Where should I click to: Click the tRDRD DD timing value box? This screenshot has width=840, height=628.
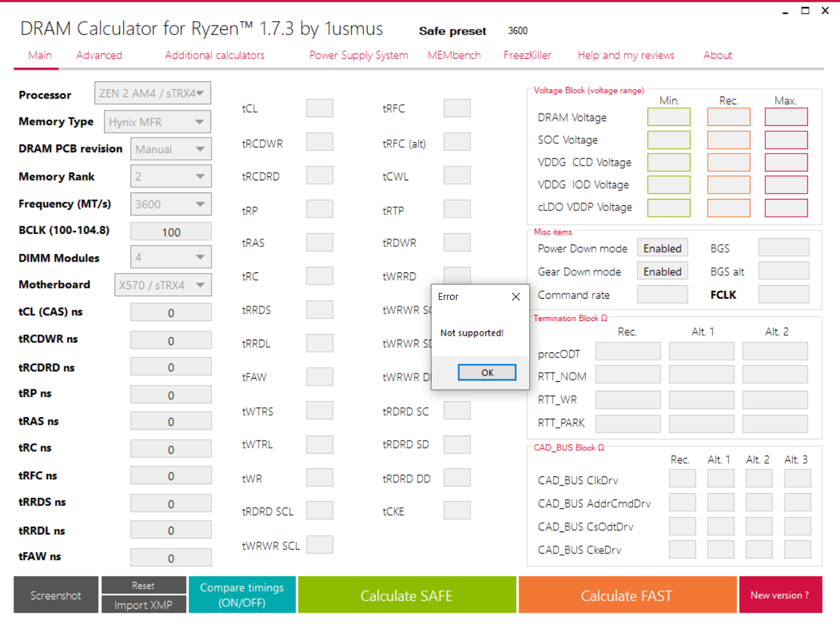click(457, 478)
